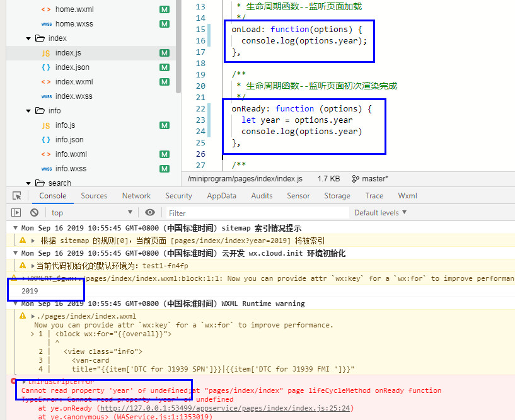
Task: Collapse the sitemap 索引情况提示 log group
Action: click(x=15, y=228)
